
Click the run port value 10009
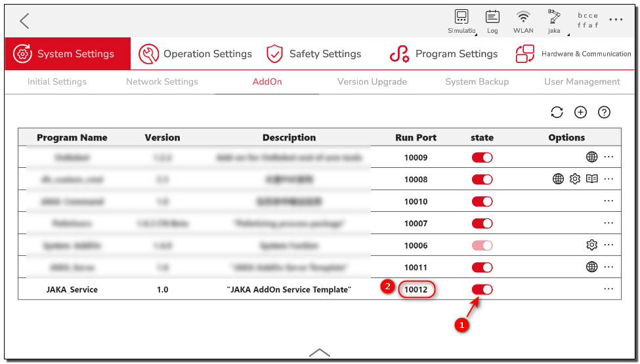click(x=416, y=158)
